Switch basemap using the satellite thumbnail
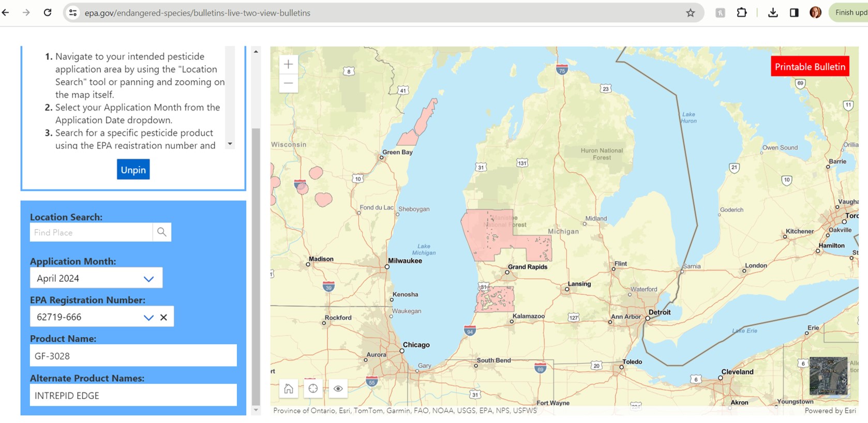Image resolution: width=868 pixels, height=423 pixels. (x=828, y=376)
